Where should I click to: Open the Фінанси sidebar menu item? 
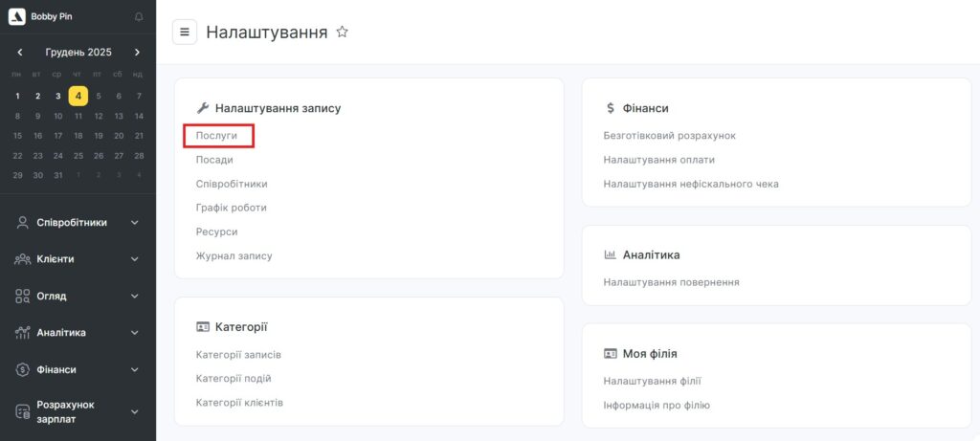click(x=56, y=369)
